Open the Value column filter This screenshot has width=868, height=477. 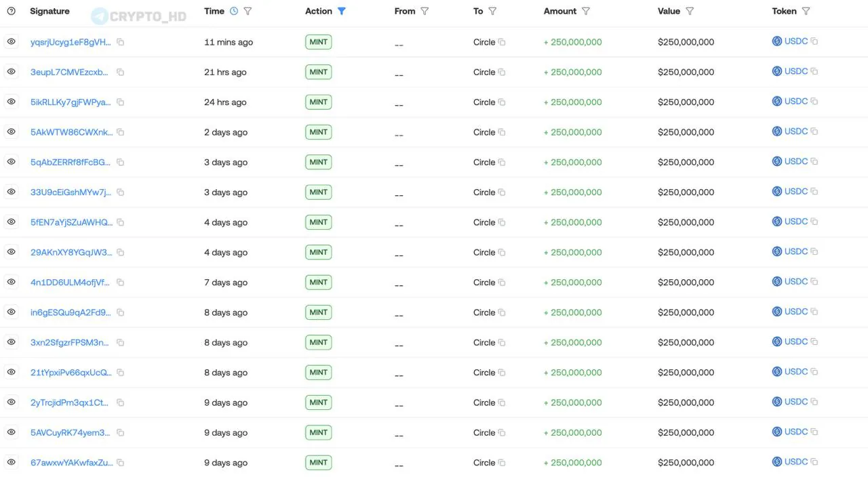pos(690,11)
